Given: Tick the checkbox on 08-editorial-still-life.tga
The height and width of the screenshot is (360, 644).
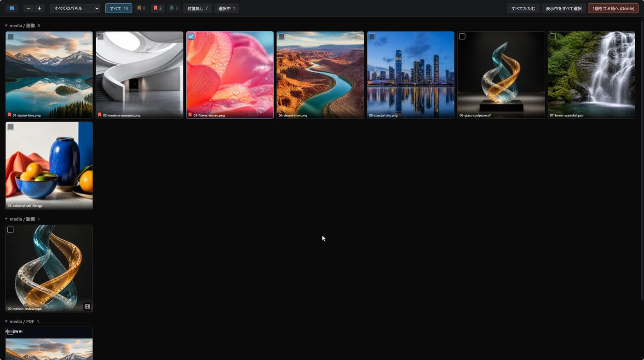Looking at the screenshot, I should [x=11, y=127].
